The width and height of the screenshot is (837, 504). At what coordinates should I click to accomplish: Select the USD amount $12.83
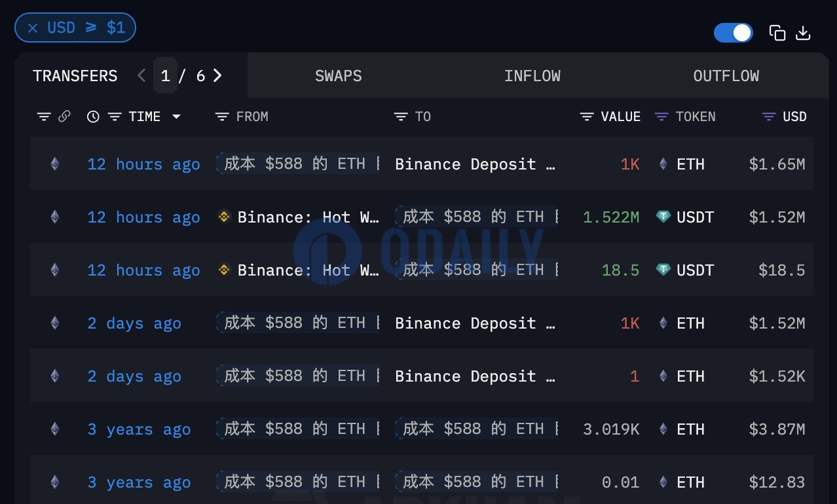coord(777,482)
